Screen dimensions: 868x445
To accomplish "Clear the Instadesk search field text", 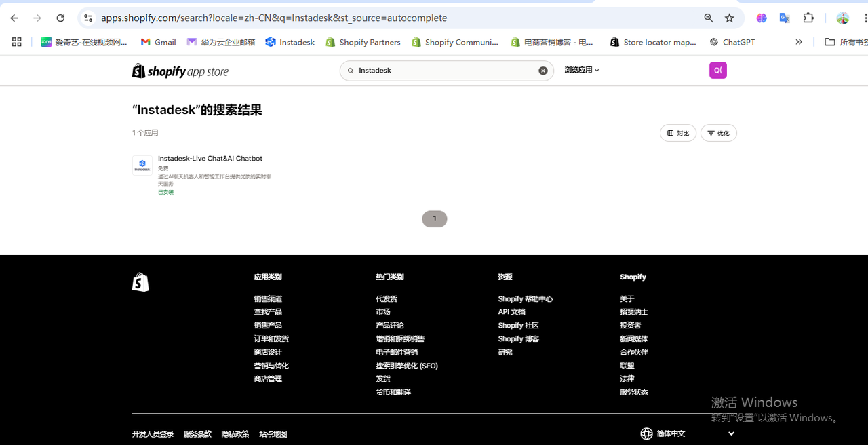I will (543, 71).
